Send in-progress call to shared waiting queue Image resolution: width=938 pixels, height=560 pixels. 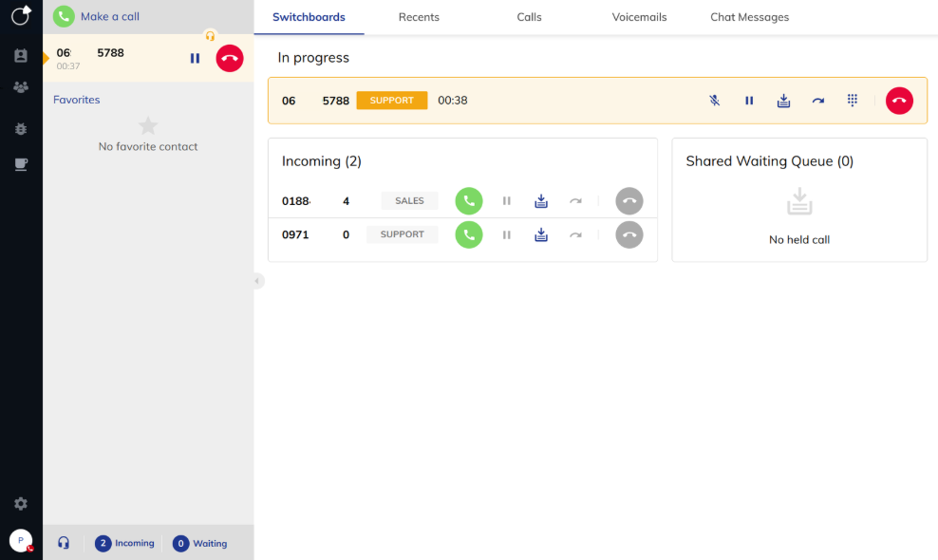[x=783, y=101]
